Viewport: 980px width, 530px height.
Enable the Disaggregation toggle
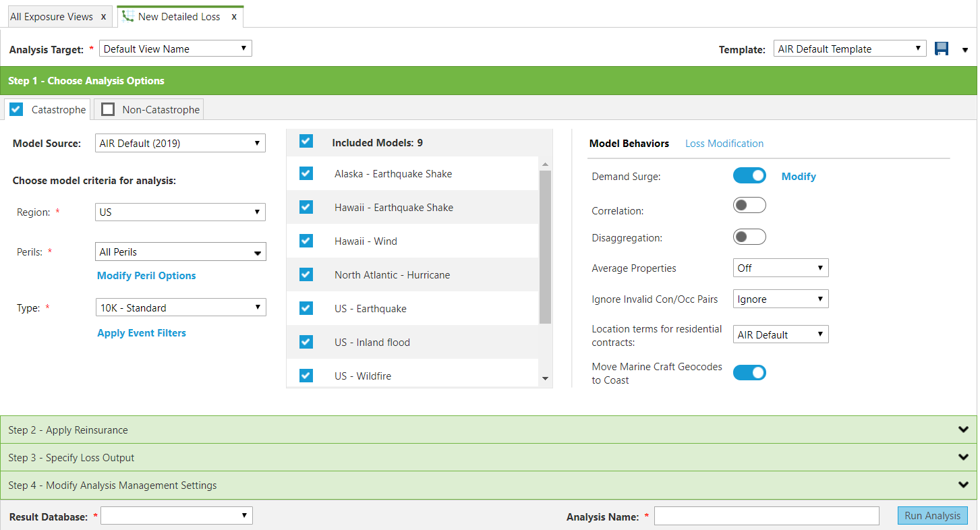point(749,237)
